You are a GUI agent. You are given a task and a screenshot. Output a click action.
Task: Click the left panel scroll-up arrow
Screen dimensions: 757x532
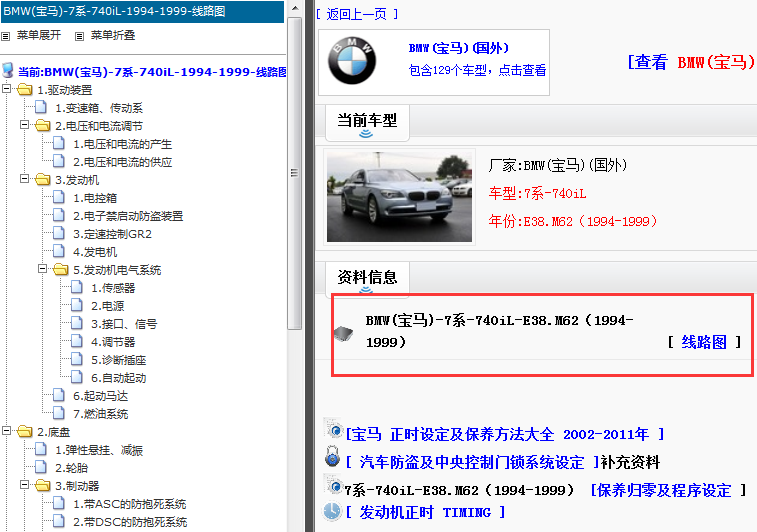294,8
